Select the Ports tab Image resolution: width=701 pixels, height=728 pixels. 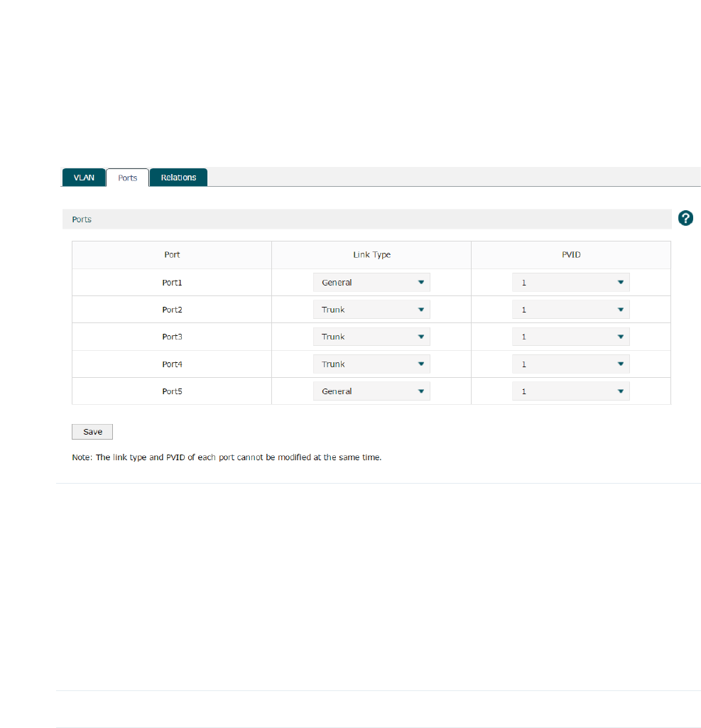tap(128, 178)
